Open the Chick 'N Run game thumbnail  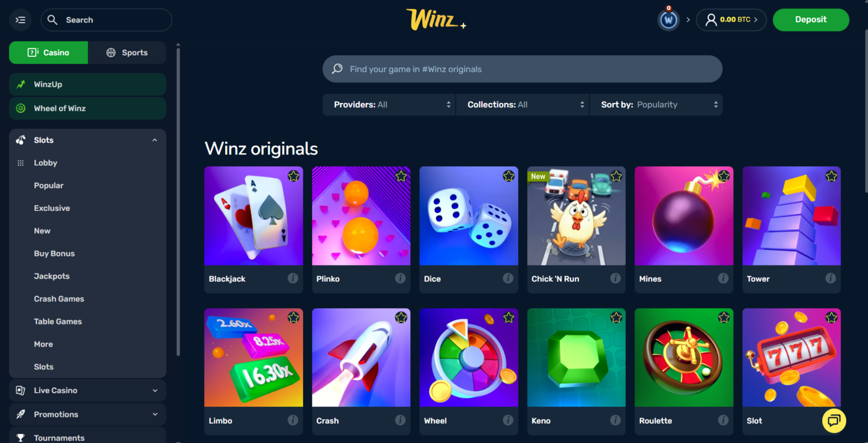(x=576, y=215)
